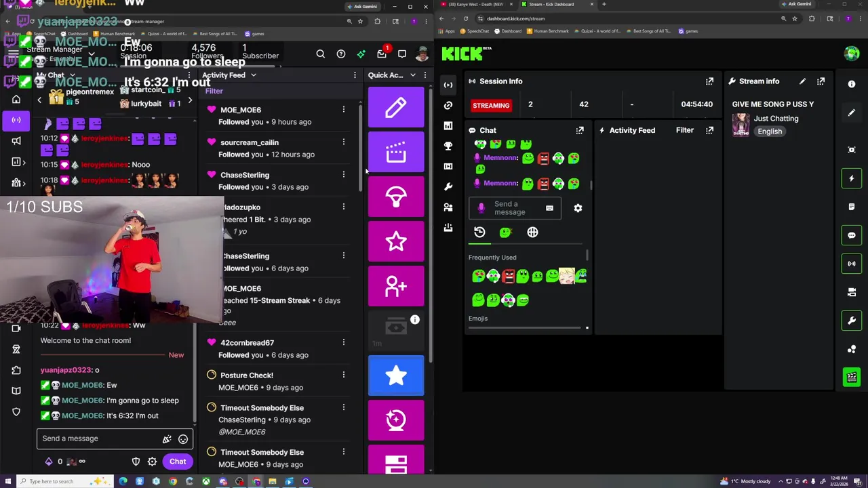Toggle the Stream info wrench button in Kick toolbar
868x488 pixels.
(852, 321)
